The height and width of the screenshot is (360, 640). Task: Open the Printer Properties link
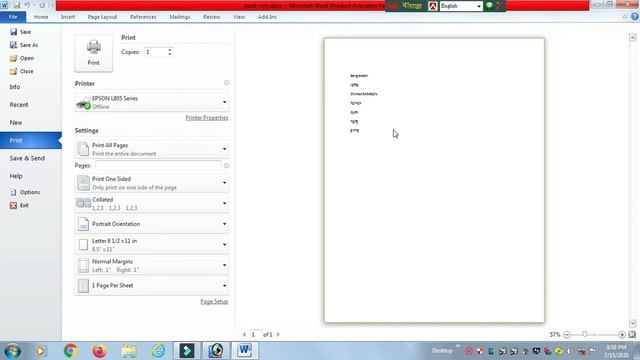[x=207, y=118]
